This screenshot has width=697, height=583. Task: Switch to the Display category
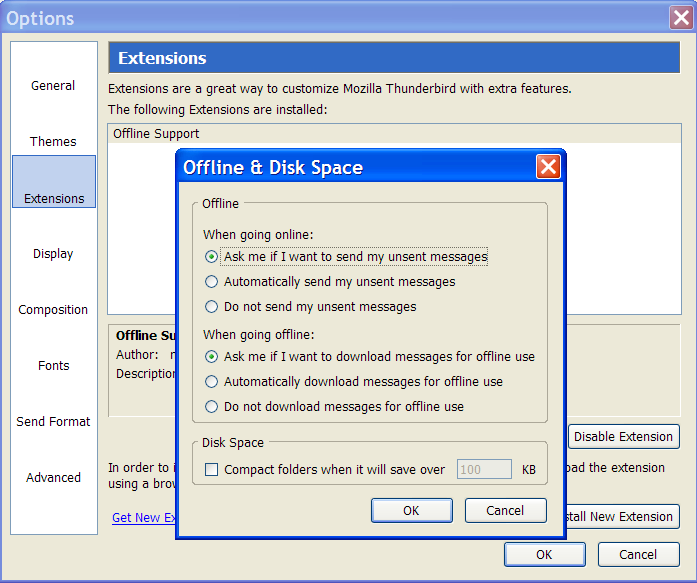pos(53,253)
